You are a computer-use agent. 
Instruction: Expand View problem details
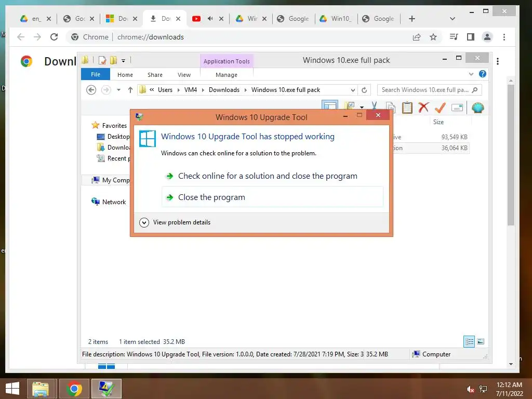coord(175,222)
